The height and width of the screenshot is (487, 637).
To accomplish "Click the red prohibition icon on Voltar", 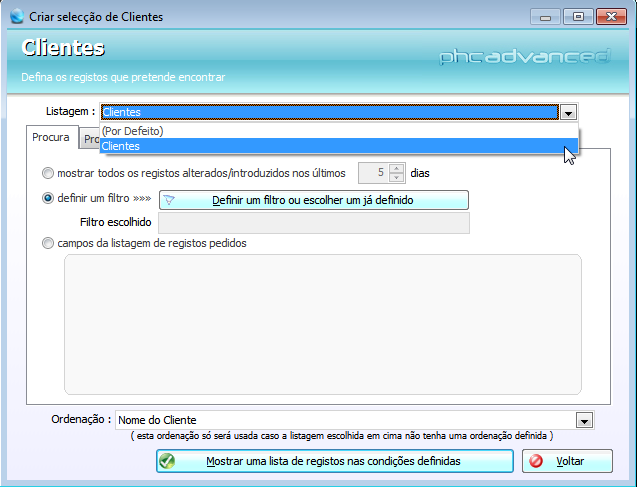I will tap(536, 461).
